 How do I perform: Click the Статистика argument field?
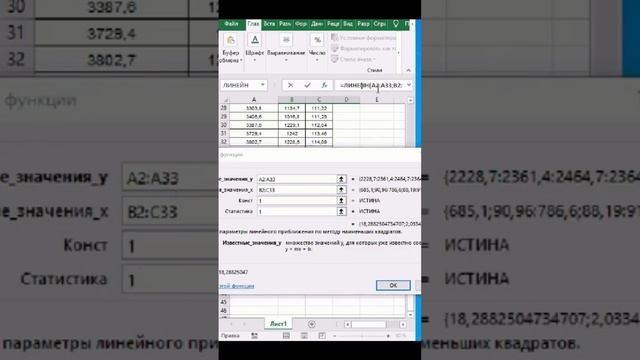coord(297,211)
